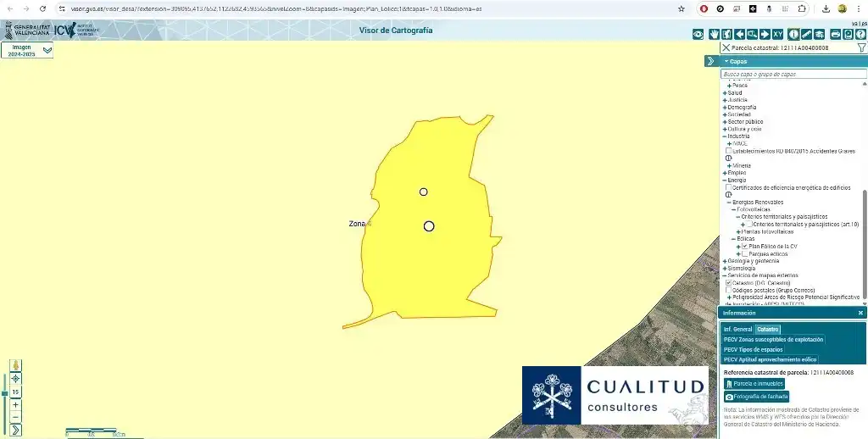Focus the Busca capa o grupo de capas field

[793, 74]
